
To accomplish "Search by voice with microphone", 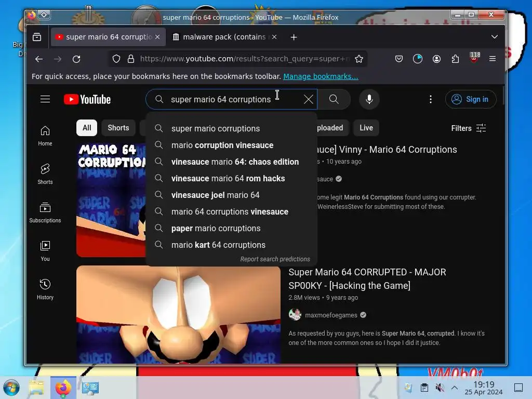I will click(x=369, y=99).
